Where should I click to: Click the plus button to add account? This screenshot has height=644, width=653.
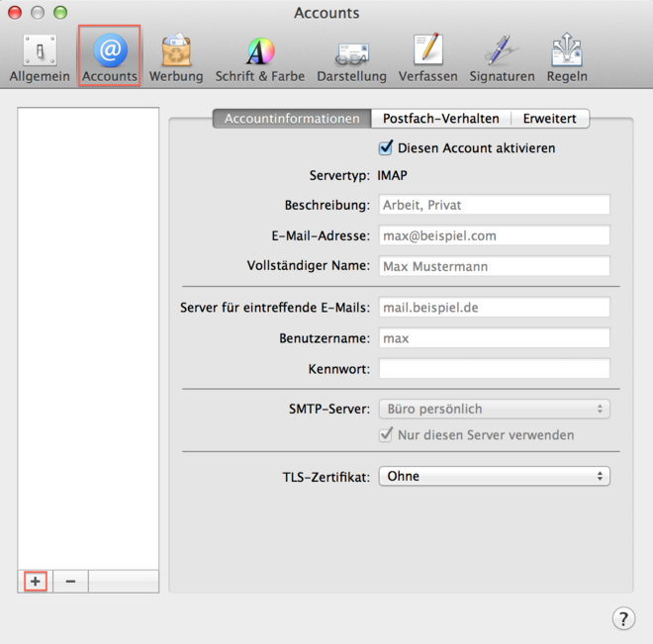click(36, 582)
